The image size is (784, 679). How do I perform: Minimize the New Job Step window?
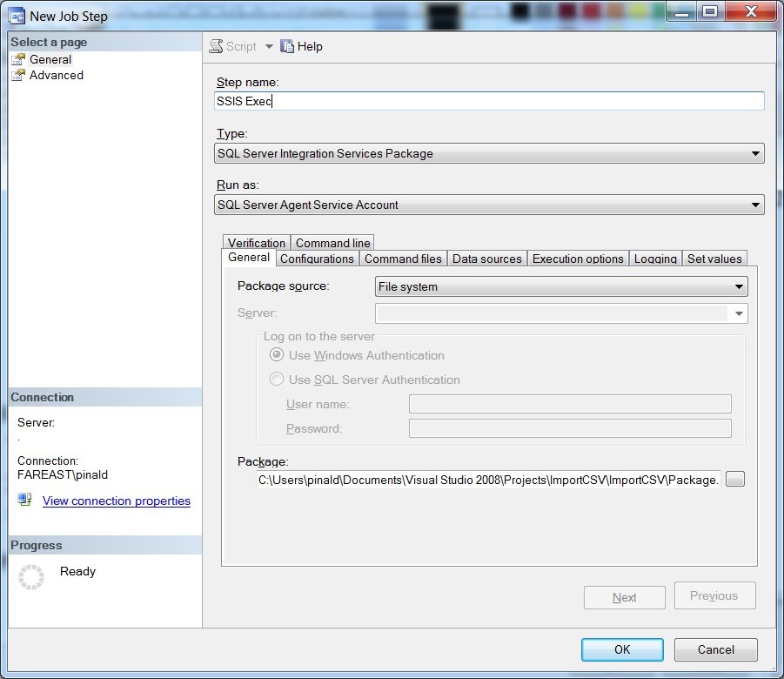pos(681,12)
